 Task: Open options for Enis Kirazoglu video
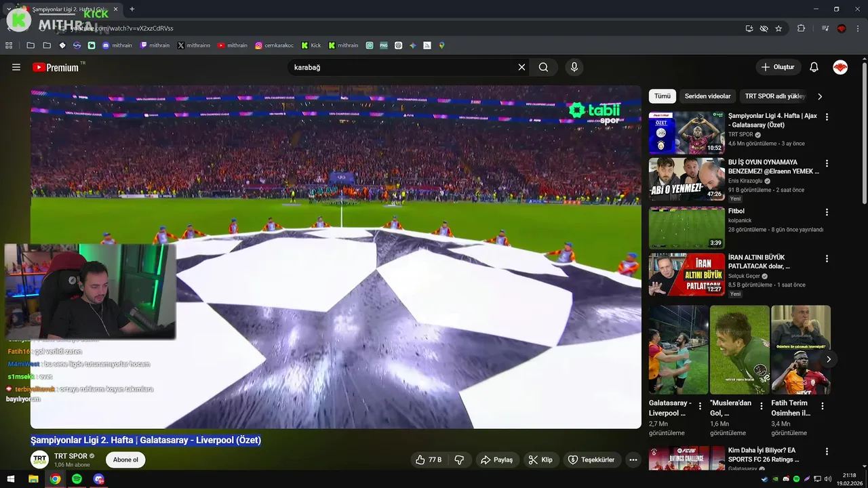click(x=827, y=163)
